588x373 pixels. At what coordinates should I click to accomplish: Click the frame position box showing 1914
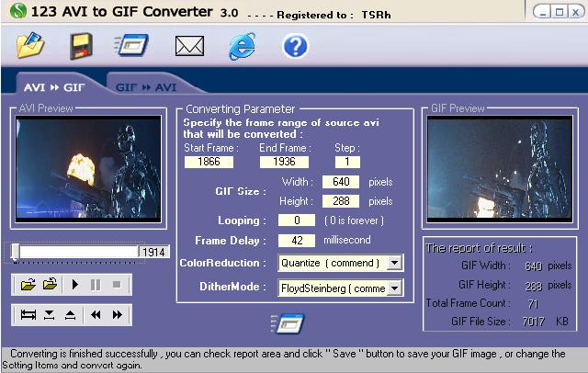153,252
